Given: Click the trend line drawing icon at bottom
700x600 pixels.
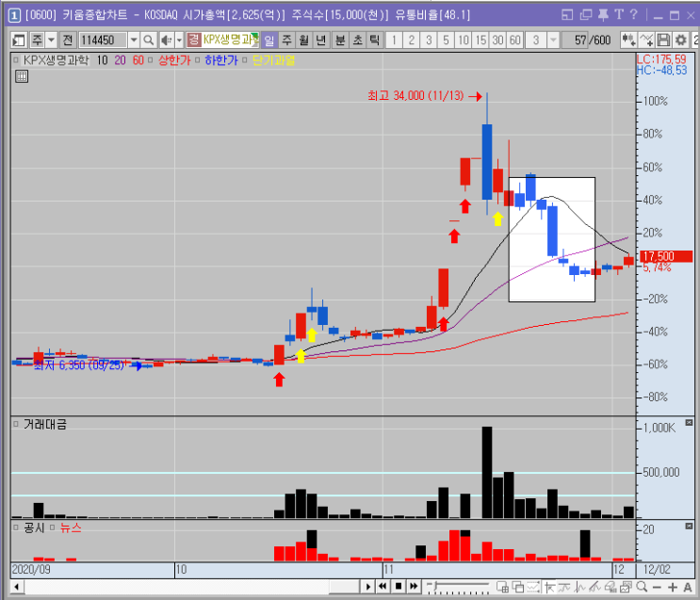Looking at the screenshot, I should pyautogui.click(x=595, y=587).
